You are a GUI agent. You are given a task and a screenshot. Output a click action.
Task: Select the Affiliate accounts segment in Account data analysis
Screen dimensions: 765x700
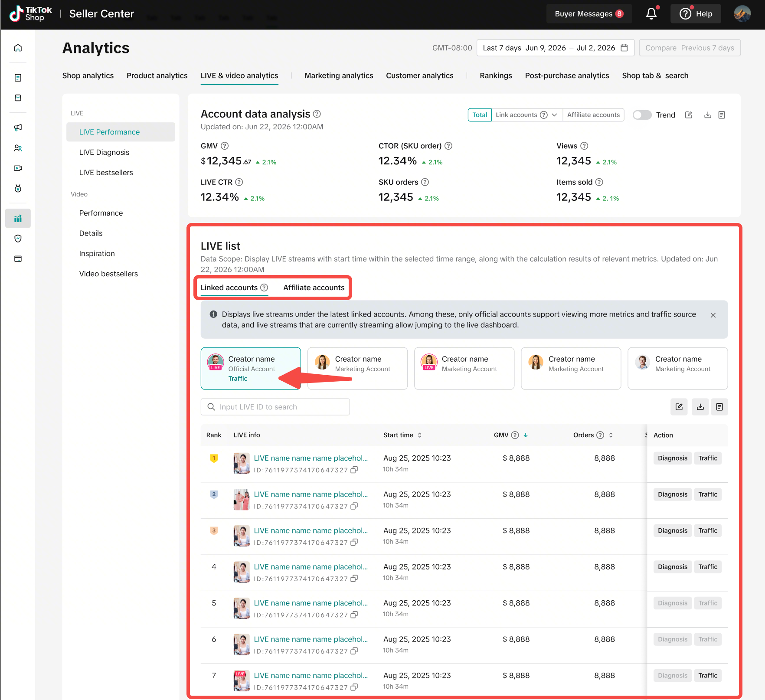coord(593,115)
